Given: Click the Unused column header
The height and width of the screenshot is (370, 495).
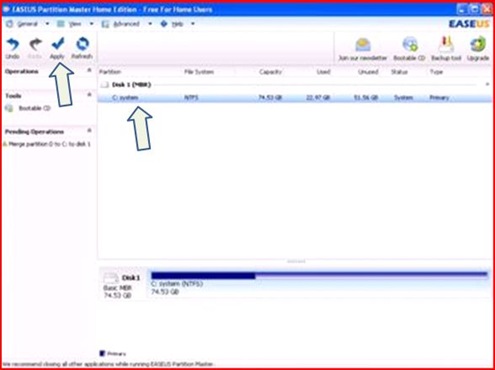Looking at the screenshot, I should pyautogui.click(x=368, y=72).
